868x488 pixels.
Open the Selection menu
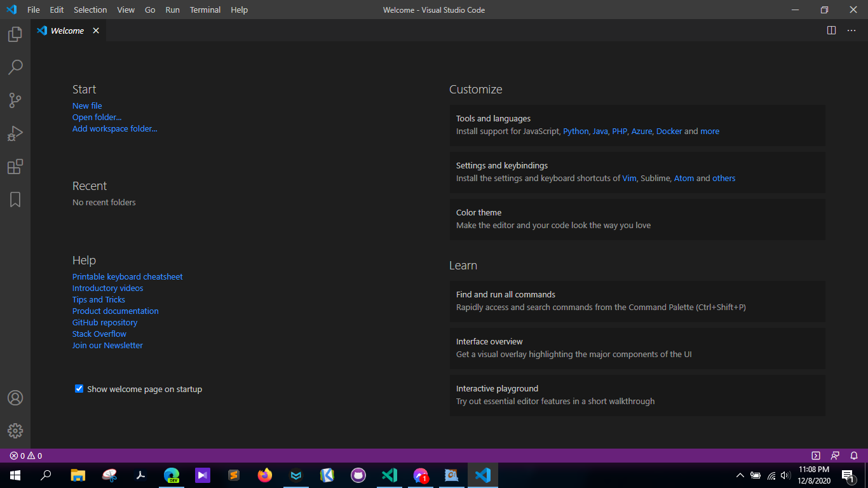pyautogui.click(x=90, y=10)
